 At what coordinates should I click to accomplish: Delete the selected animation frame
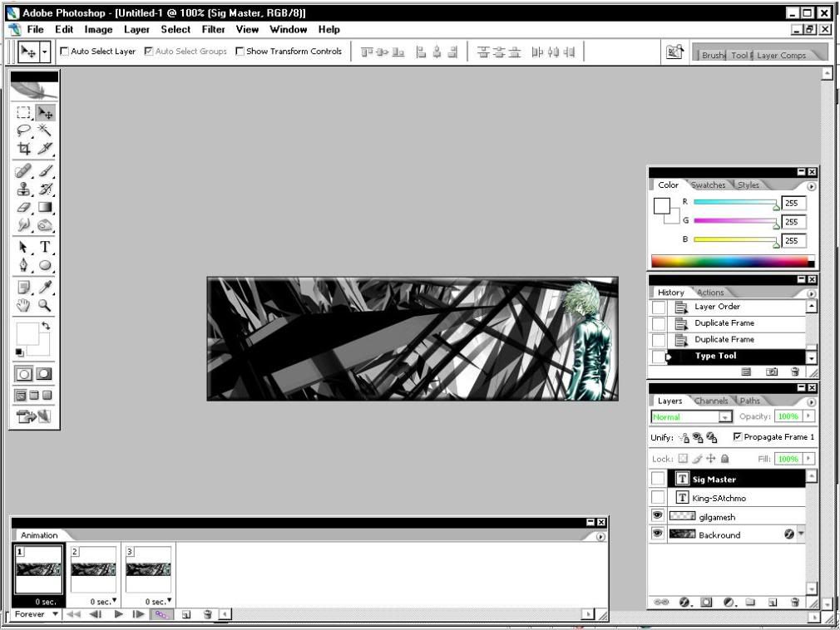coord(207,614)
